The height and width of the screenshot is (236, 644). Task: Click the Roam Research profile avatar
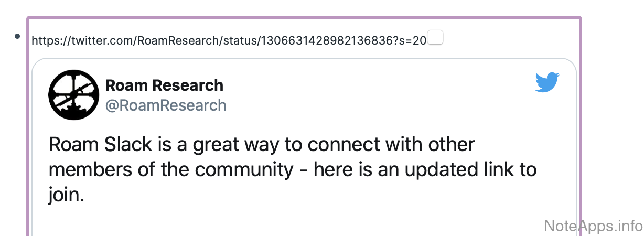click(x=74, y=94)
